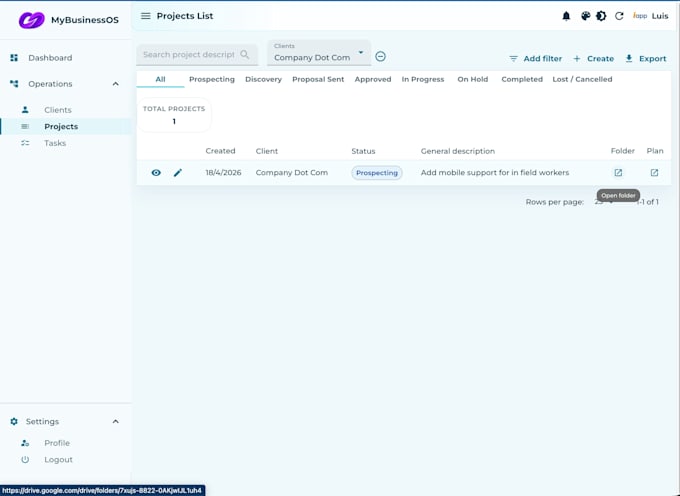Click the refresh icon in header

[x=619, y=16]
